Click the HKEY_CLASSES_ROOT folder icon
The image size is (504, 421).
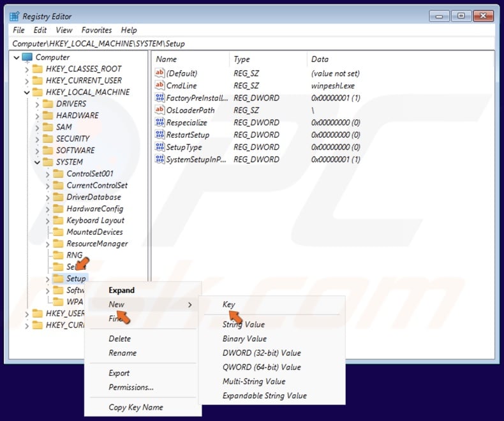click(x=38, y=69)
